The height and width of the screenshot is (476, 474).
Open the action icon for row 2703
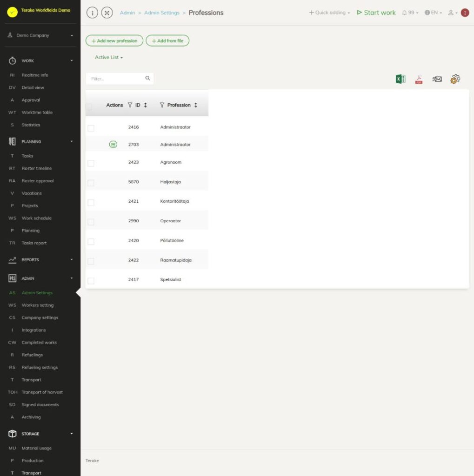pos(113,145)
